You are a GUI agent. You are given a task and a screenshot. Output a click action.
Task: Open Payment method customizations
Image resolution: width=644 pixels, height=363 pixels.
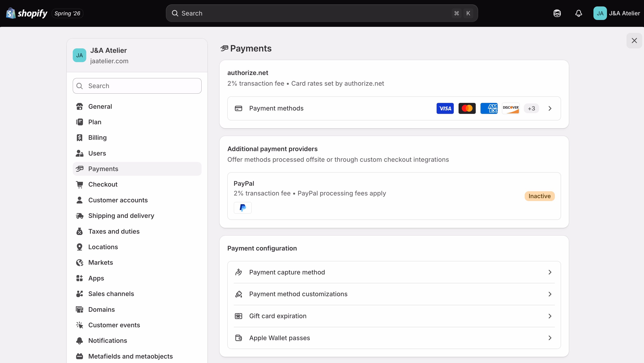pyautogui.click(x=394, y=294)
